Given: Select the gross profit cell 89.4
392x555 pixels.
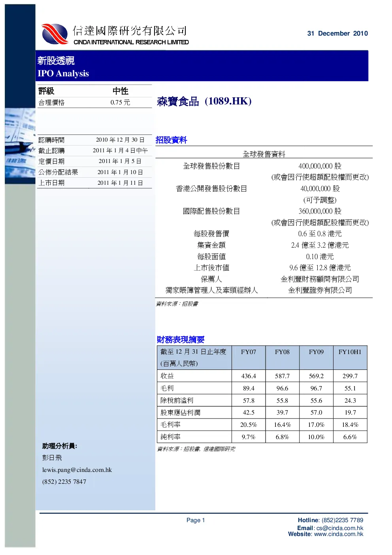Looking at the screenshot, I should pyautogui.click(x=249, y=388).
